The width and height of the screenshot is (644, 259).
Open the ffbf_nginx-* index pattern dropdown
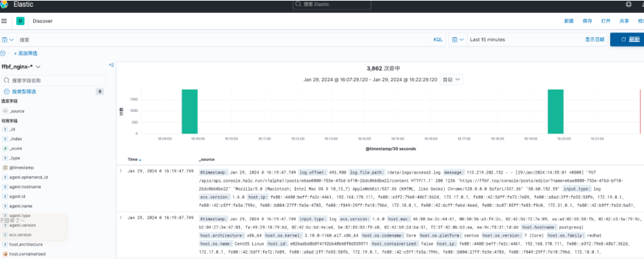[x=21, y=66]
